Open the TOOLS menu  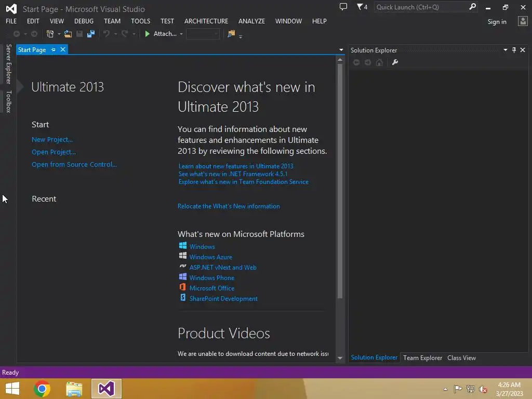tap(140, 21)
